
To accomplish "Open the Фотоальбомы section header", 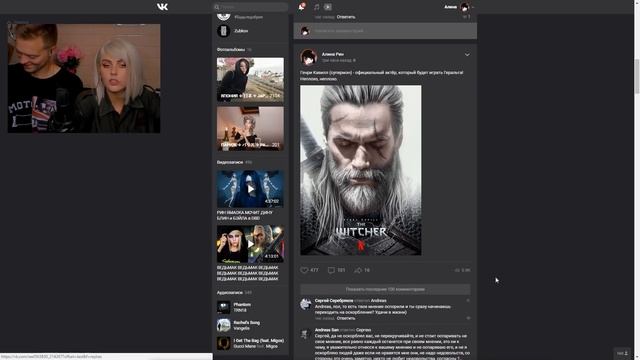I will (x=231, y=49).
